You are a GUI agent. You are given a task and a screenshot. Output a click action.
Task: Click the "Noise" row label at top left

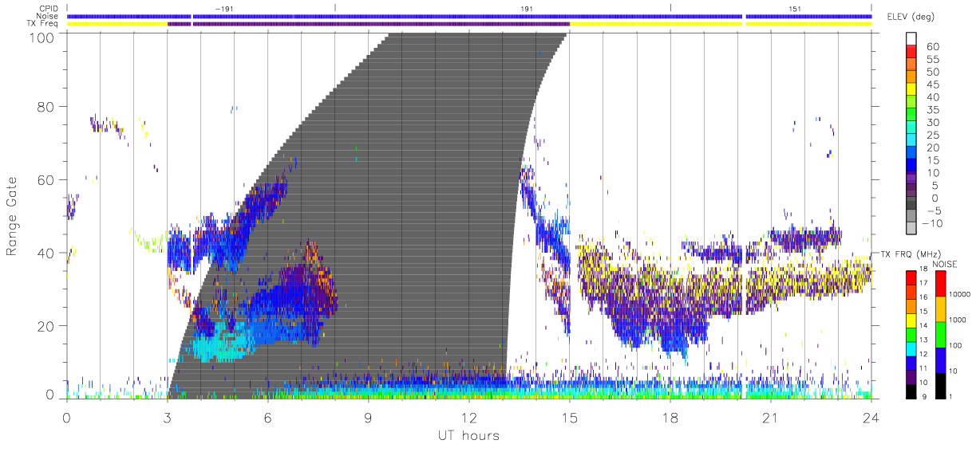click(49, 16)
